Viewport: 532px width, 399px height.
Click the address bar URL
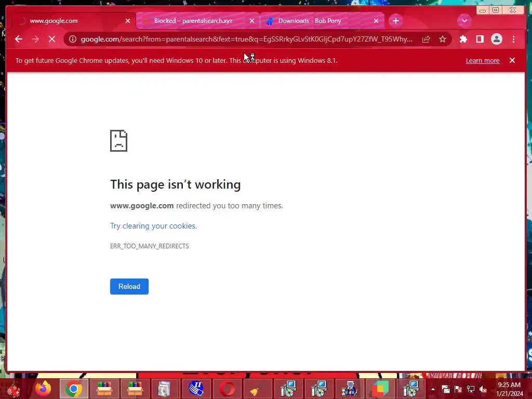(x=247, y=39)
